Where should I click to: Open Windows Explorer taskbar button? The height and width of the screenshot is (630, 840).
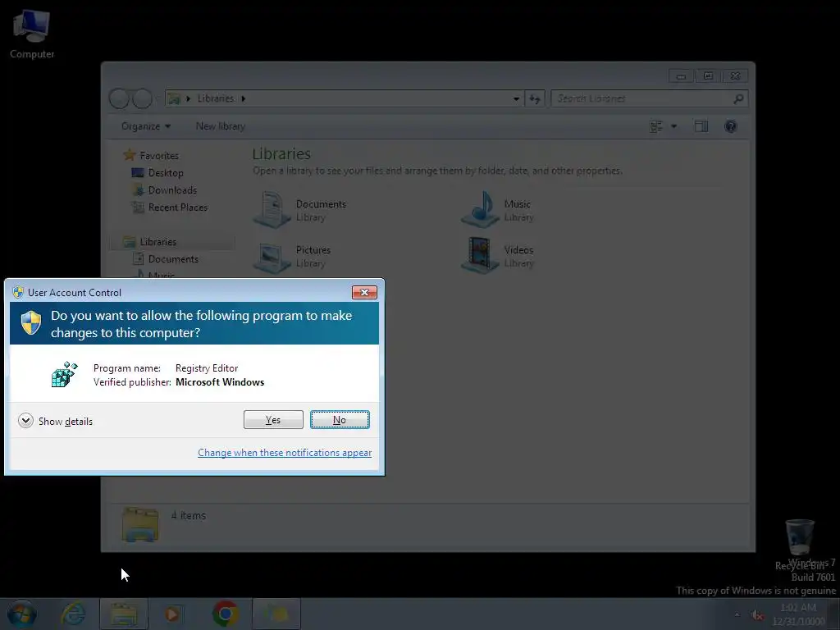(124, 614)
